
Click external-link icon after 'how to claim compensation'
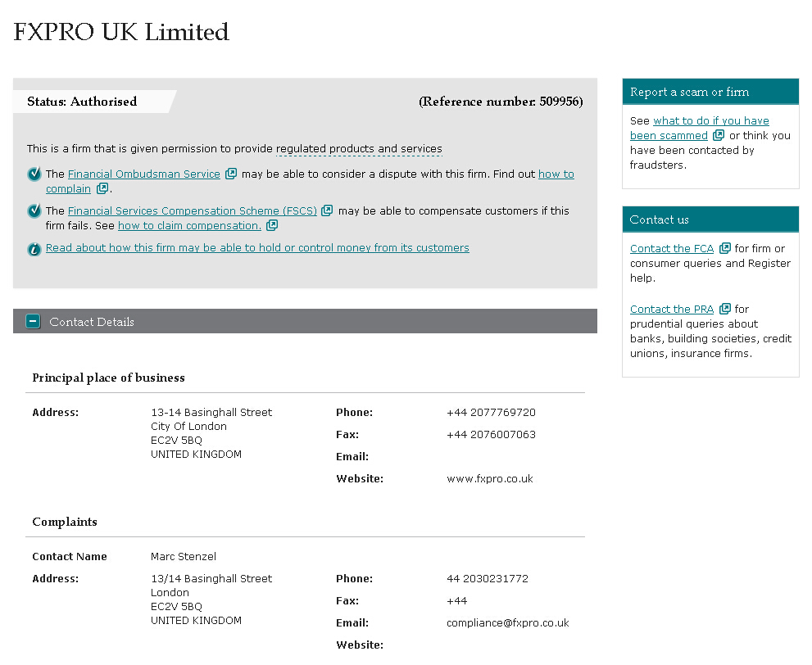[272, 225]
